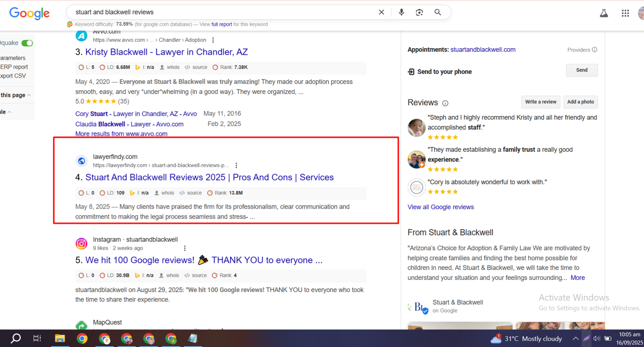This screenshot has width=644, height=347.
Task: Click the Write a review button
Action: (x=541, y=102)
